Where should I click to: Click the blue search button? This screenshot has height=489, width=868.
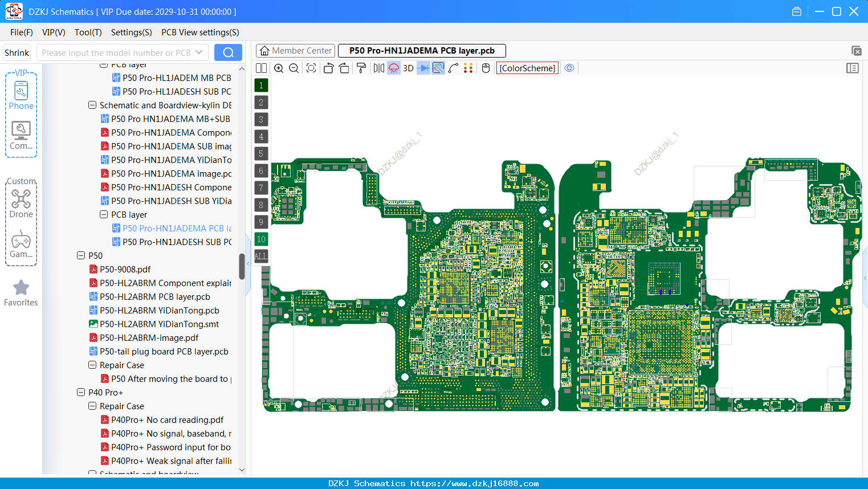click(228, 52)
